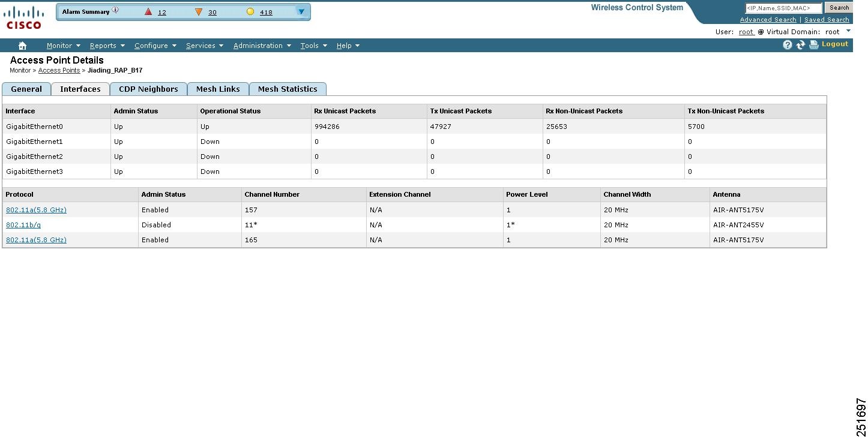Print the page using the printer icon
Image resolution: width=868 pixels, height=439 pixels.
[813, 44]
